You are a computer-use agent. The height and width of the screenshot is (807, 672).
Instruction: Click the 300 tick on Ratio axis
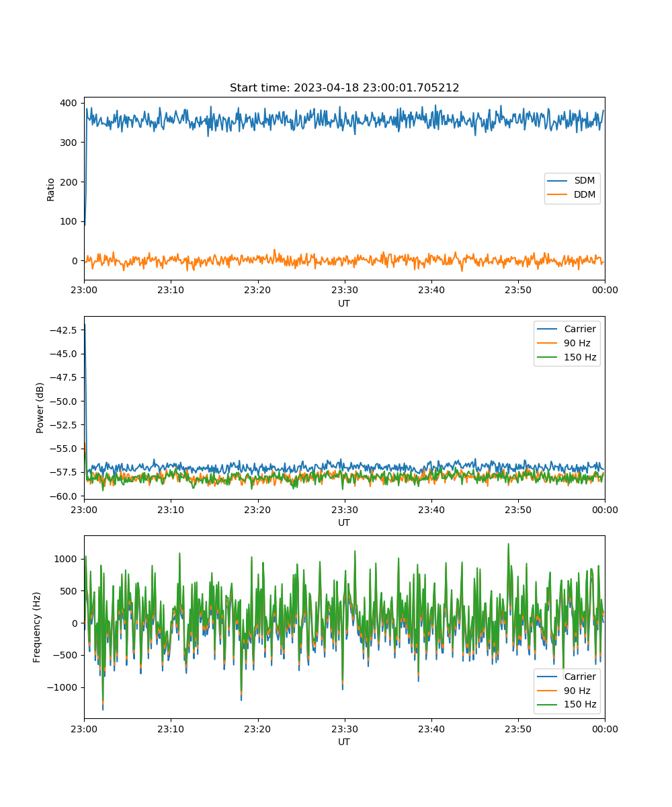(70, 143)
